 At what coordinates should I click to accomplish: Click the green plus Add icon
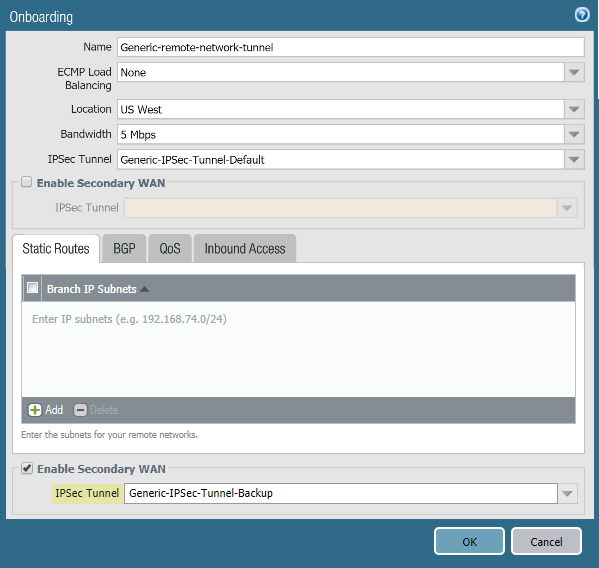(35, 410)
